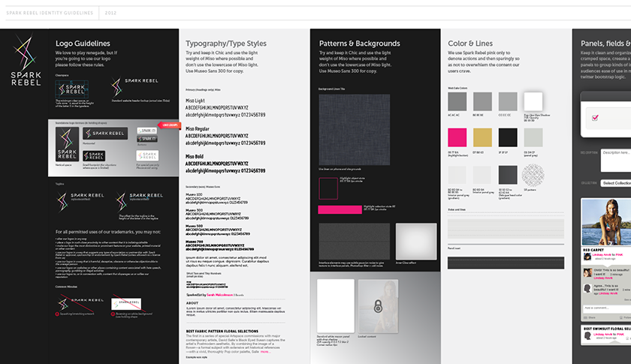Click the right tagline logo with offset note
Viewport: 631px width, 364px height.
(139, 200)
